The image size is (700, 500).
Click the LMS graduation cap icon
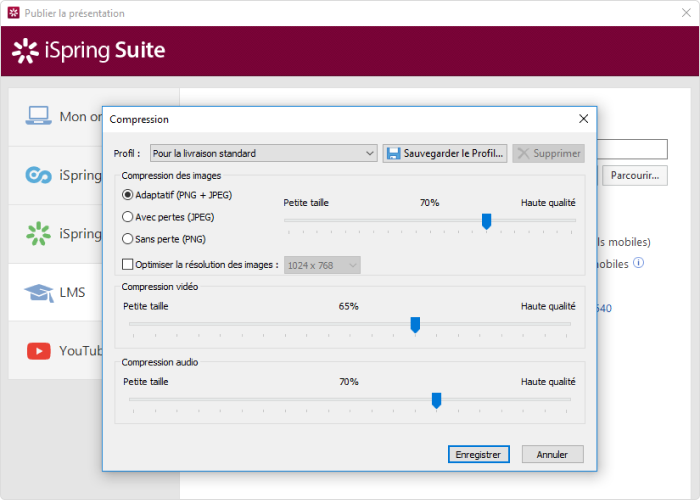(38, 292)
